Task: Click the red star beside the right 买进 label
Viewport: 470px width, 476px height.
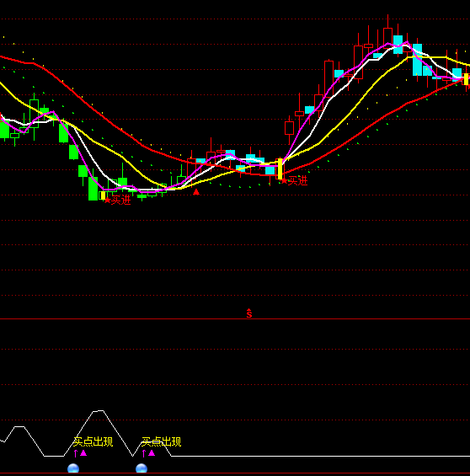Action: tap(284, 181)
